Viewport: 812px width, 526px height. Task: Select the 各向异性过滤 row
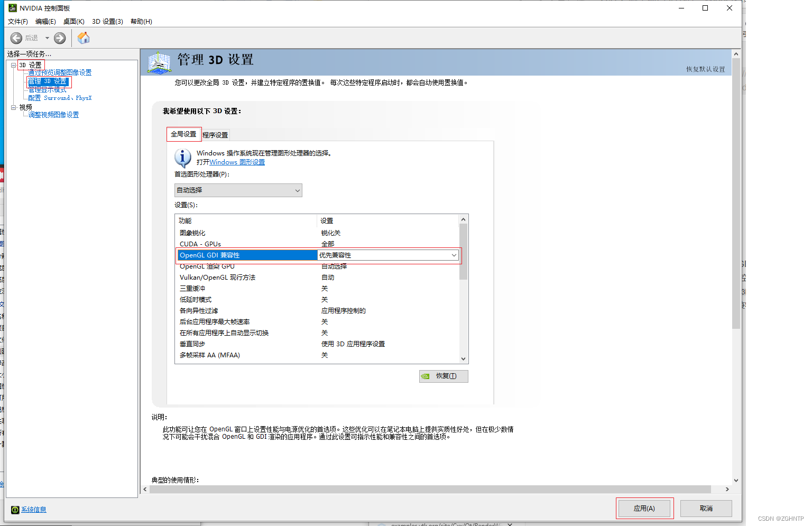pos(317,311)
